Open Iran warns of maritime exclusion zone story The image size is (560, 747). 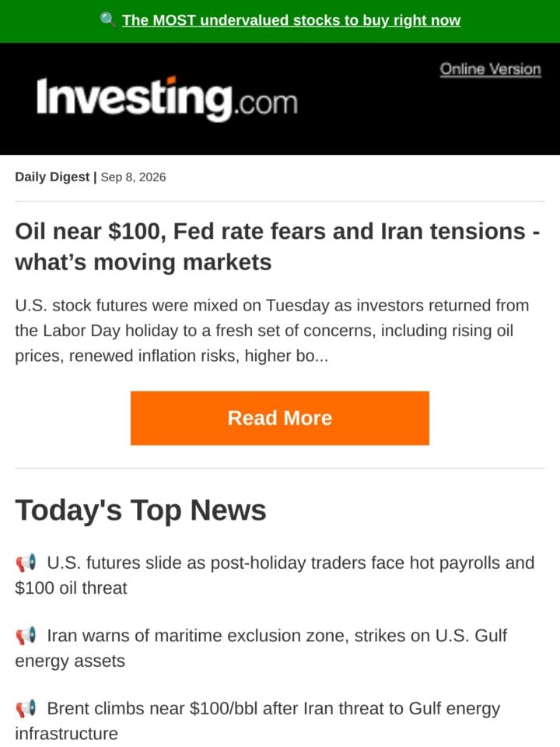(x=261, y=648)
